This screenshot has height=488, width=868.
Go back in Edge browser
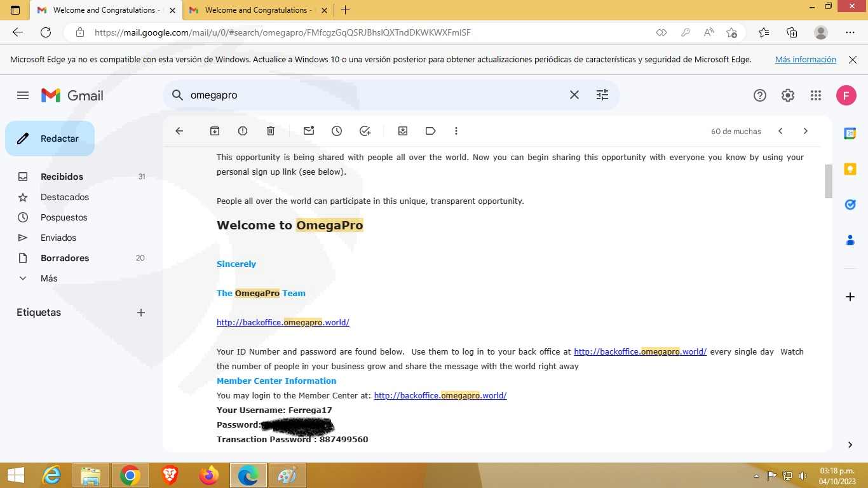click(x=18, y=32)
